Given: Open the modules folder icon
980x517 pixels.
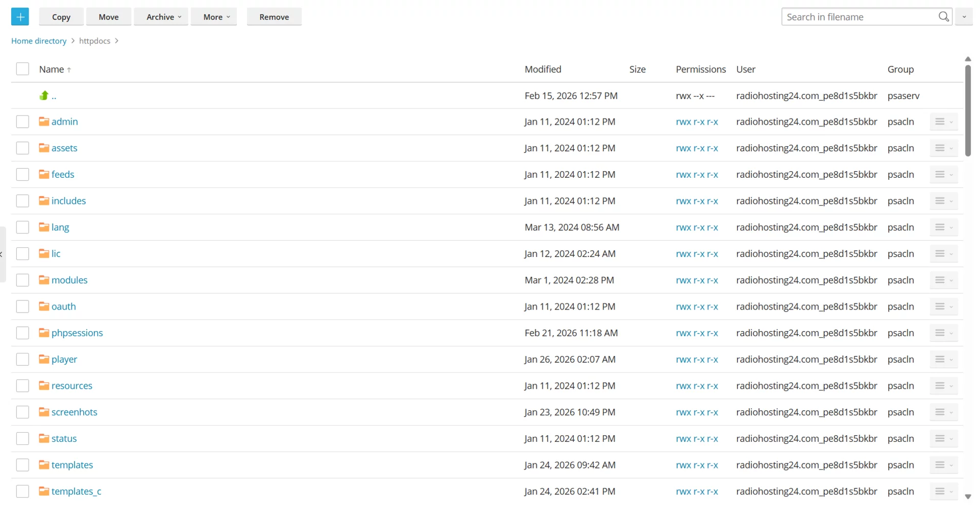Looking at the screenshot, I should [44, 280].
